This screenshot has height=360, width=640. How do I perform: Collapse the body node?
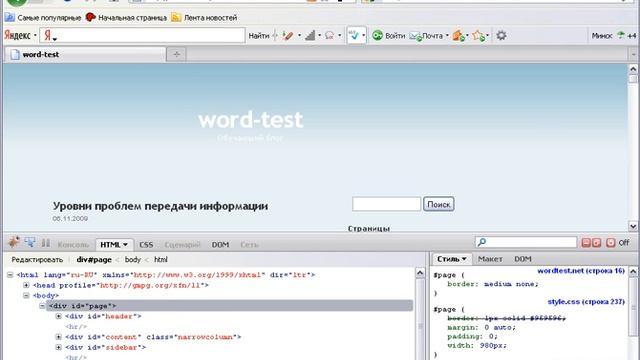tap(26, 296)
